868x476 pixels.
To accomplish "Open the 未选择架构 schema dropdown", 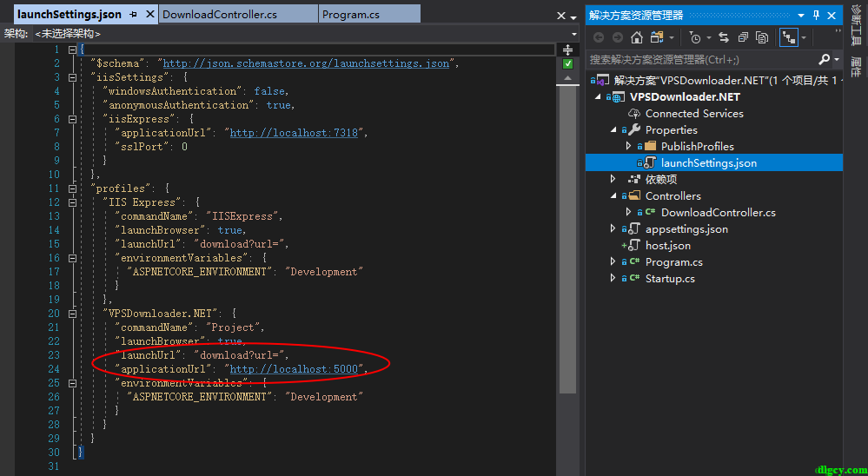I will (574, 34).
